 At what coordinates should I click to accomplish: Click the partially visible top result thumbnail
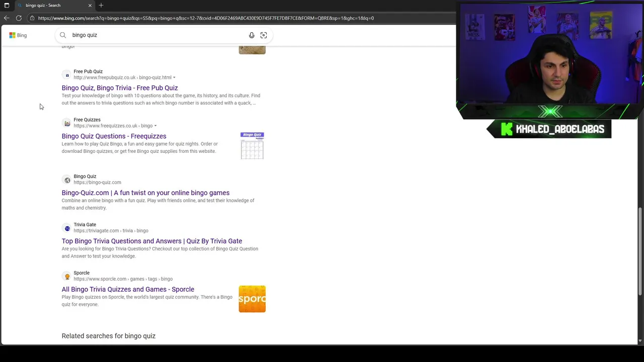(252, 50)
